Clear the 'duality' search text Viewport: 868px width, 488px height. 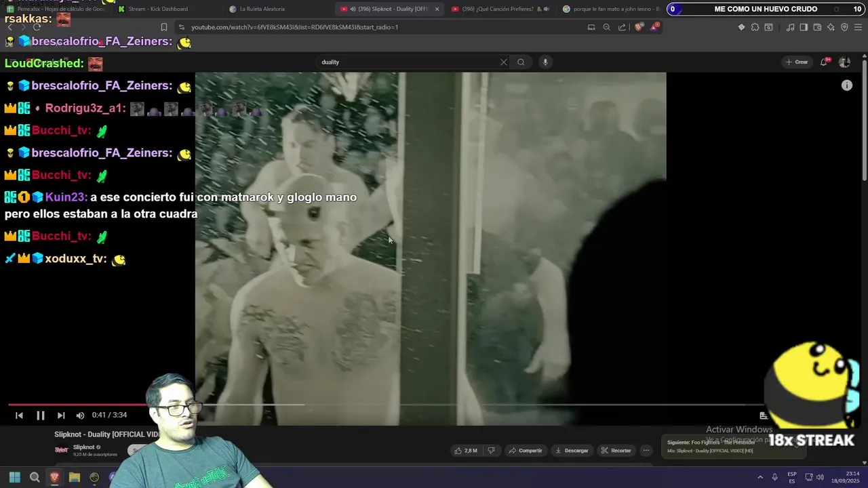click(503, 62)
